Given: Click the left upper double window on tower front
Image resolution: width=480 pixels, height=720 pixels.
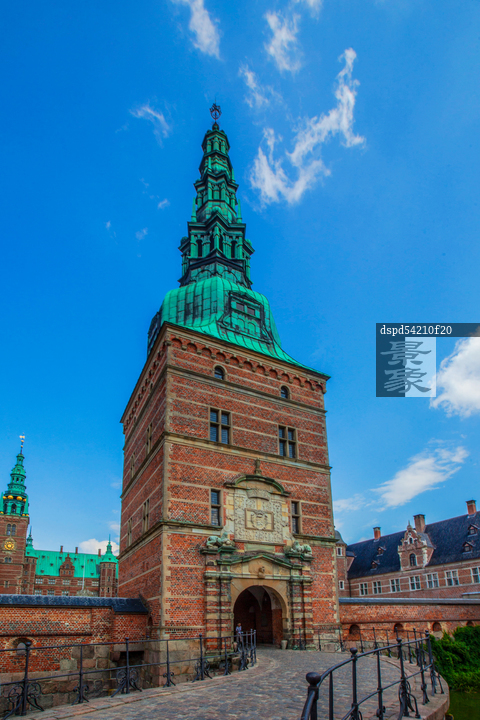Looking at the screenshot, I should (x=220, y=427).
